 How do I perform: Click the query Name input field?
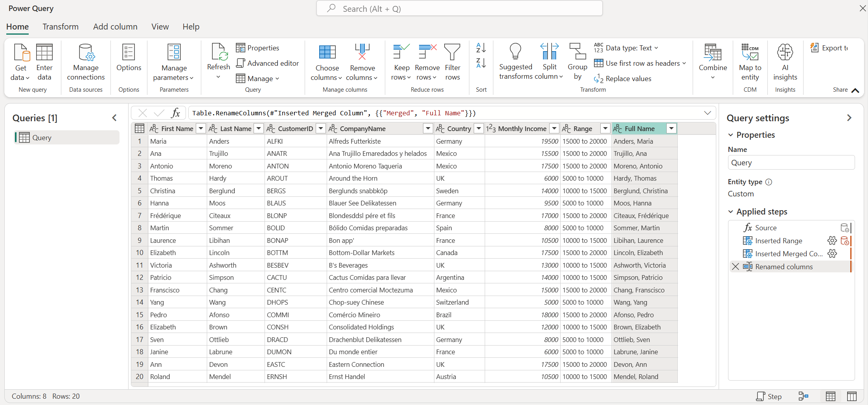(x=791, y=163)
